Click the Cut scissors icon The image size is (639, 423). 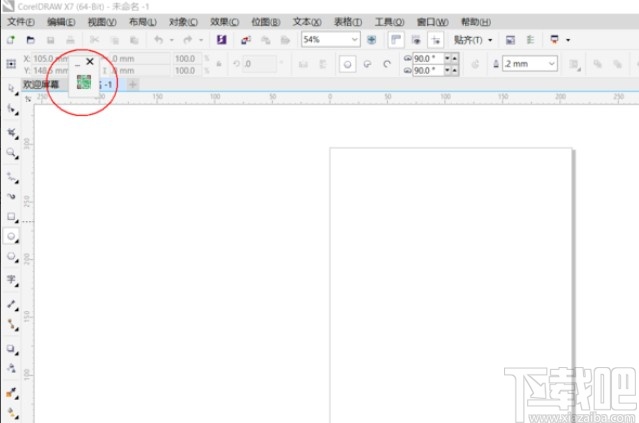coord(94,40)
